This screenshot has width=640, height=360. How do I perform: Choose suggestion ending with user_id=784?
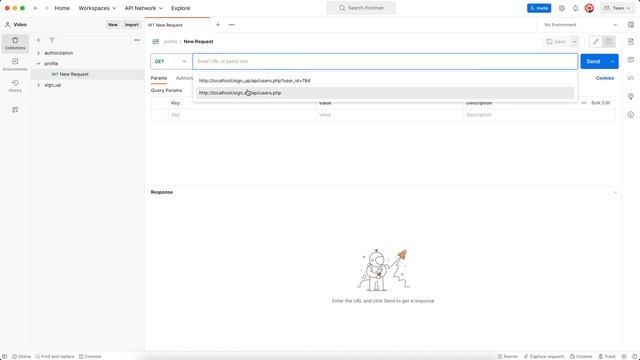385,81
